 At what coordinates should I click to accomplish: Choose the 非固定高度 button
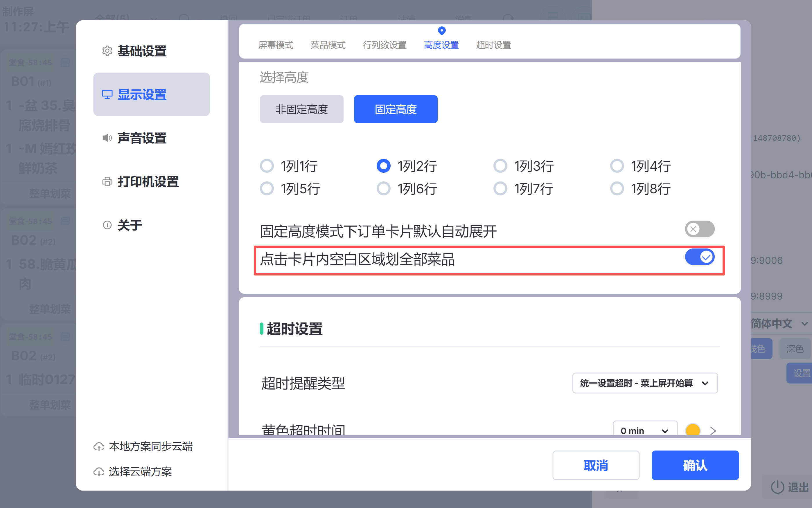pos(301,109)
